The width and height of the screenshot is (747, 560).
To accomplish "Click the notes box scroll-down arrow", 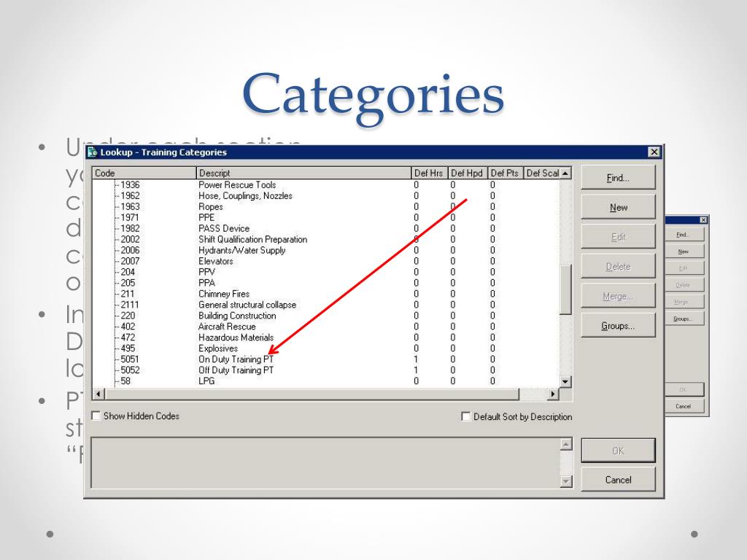I will click(565, 481).
